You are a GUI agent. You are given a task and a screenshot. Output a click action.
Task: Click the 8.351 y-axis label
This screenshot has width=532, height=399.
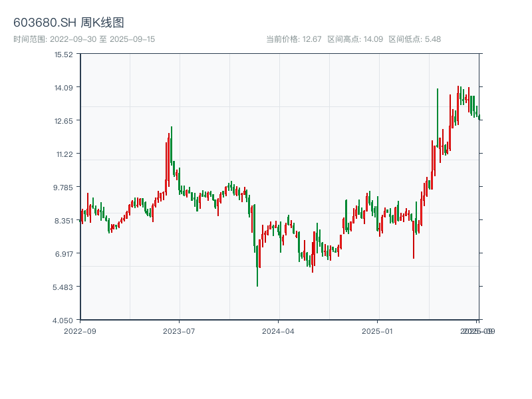[x=64, y=221]
